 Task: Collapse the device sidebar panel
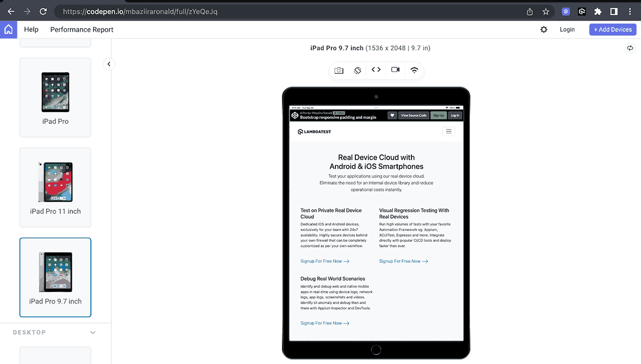tap(108, 64)
